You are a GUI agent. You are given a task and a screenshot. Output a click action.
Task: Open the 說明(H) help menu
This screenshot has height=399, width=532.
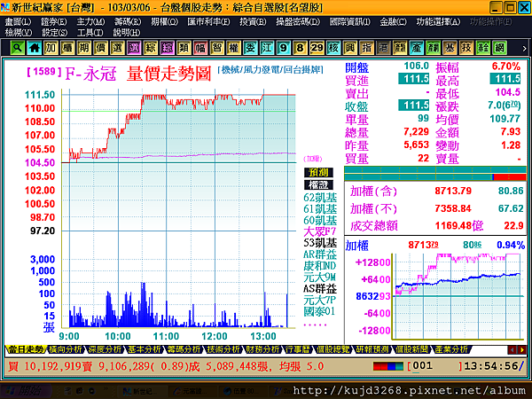click(127, 33)
